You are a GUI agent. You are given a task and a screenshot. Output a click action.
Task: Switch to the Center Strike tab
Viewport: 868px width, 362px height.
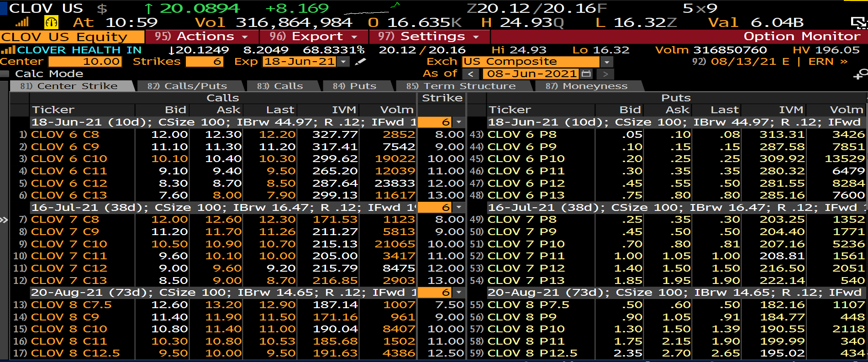[x=72, y=86]
